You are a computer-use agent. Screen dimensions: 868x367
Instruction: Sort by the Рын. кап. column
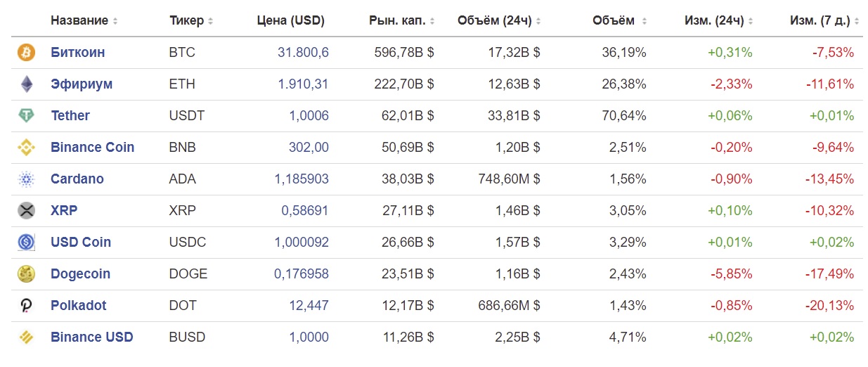click(401, 20)
